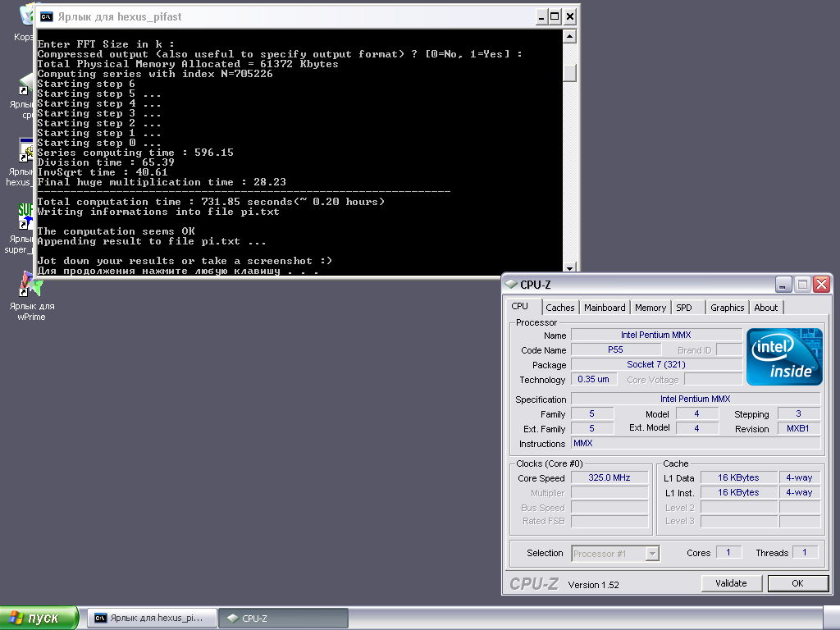This screenshot has height=630, width=840.
Task: Open the About tab in CPU-Z
Action: (x=765, y=308)
